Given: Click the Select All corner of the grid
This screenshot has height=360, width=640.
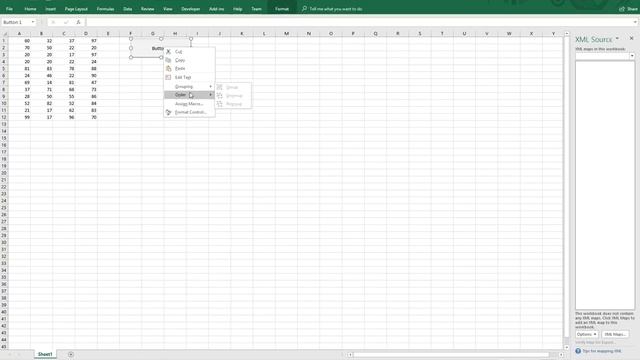Looking at the screenshot, I should [x=4, y=33].
